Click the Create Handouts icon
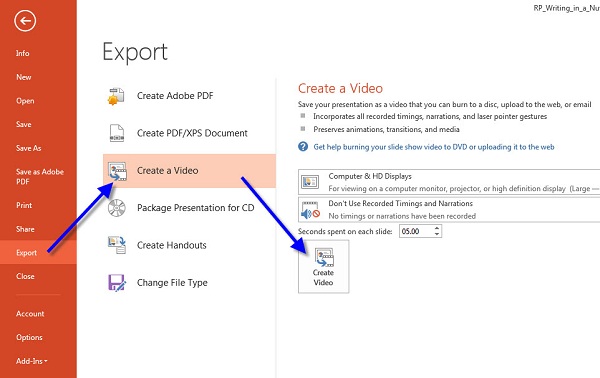Viewport: 600px width, 378px height. click(117, 245)
